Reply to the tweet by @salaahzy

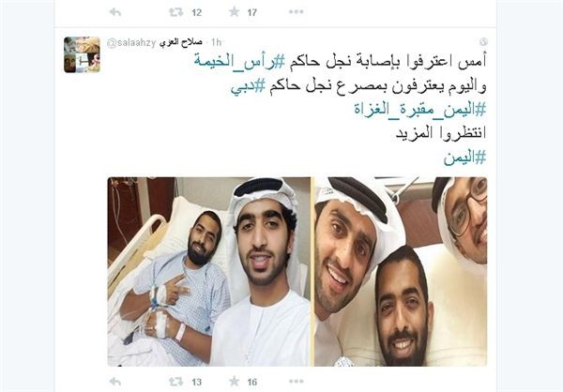tap(114, 382)
